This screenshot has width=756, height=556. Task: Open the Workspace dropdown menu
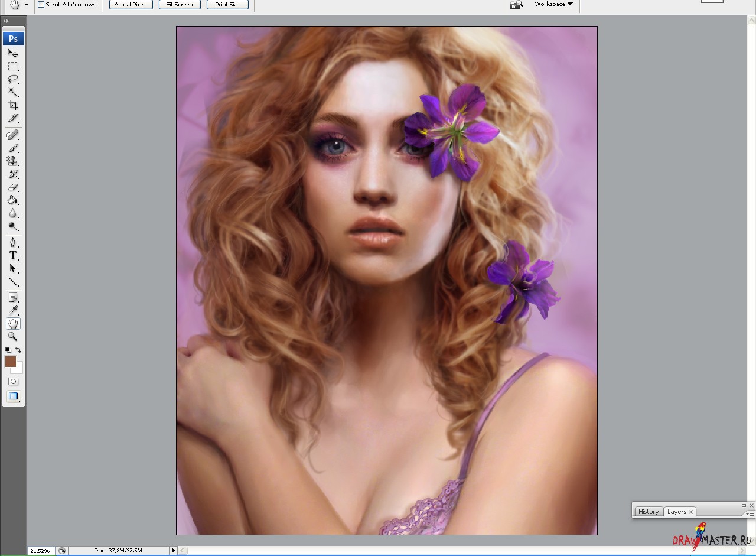[x=553, y=4]
